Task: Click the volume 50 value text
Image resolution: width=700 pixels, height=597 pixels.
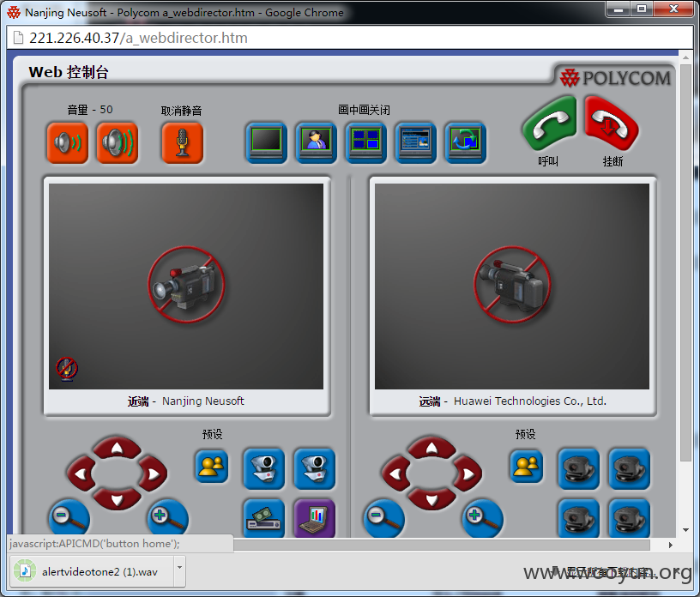Action: coord(106,110)
